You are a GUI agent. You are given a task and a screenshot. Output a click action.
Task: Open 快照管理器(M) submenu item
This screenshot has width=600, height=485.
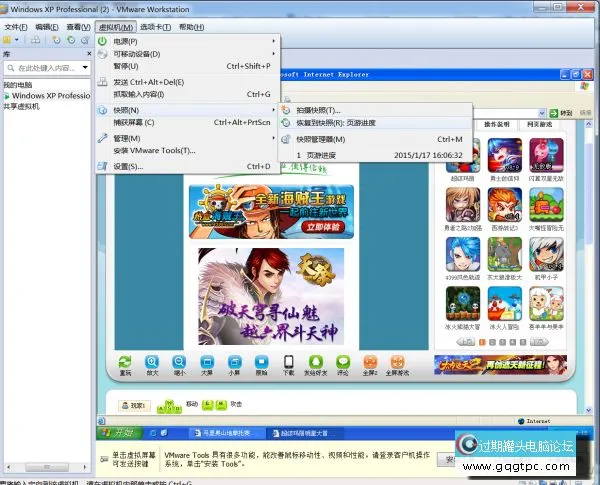[375, 139]
